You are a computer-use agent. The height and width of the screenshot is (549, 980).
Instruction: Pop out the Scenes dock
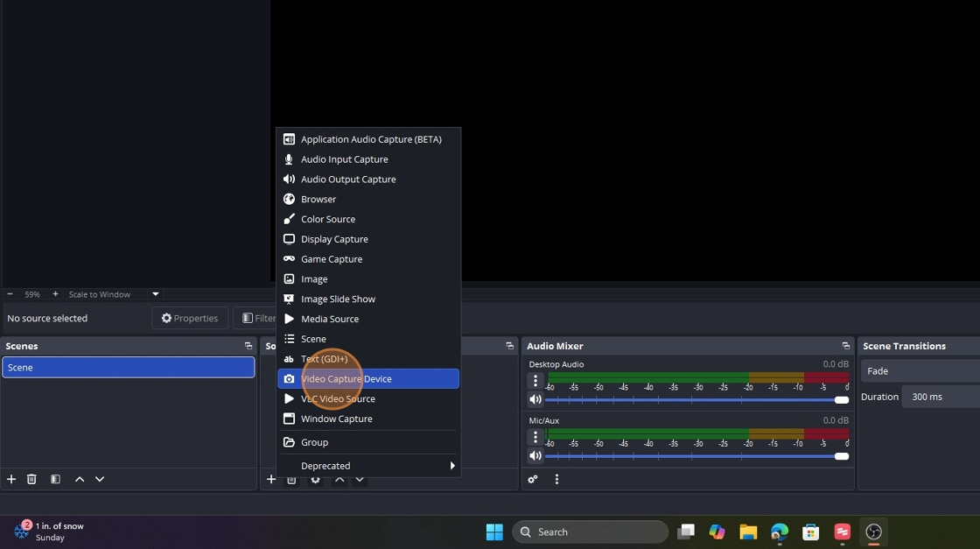tap(248, 346)
